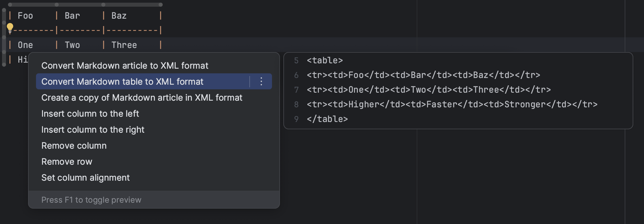Choose the Remove row action
This screenshot has width=644, height=224.
(x=67, y=162)
